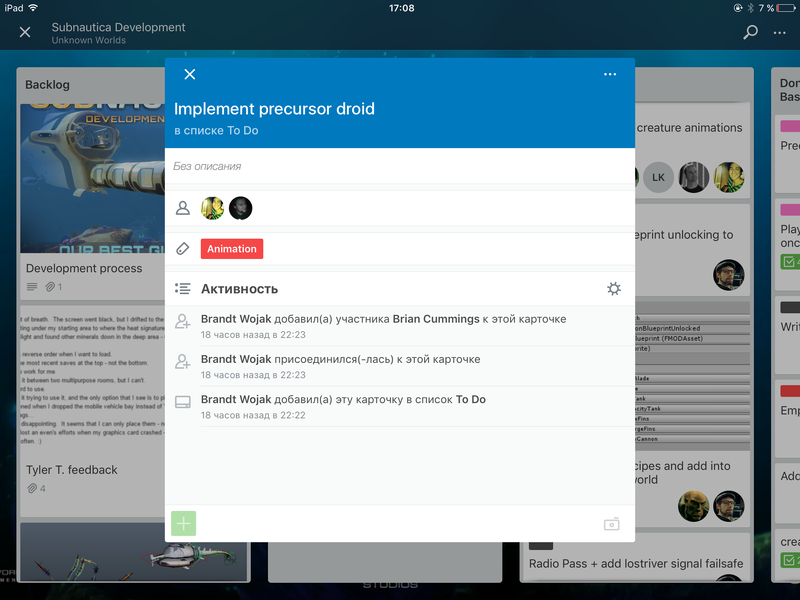Screen dimensions: 800x600
Task: Tap the Tyler T. feedback text image
Action: tap(93, 380)
